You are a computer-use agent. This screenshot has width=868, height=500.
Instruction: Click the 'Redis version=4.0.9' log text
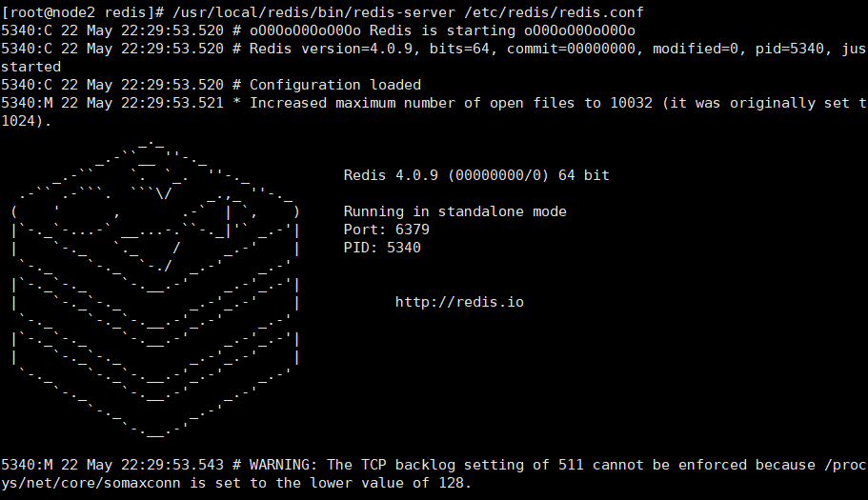tap(331, 49)
